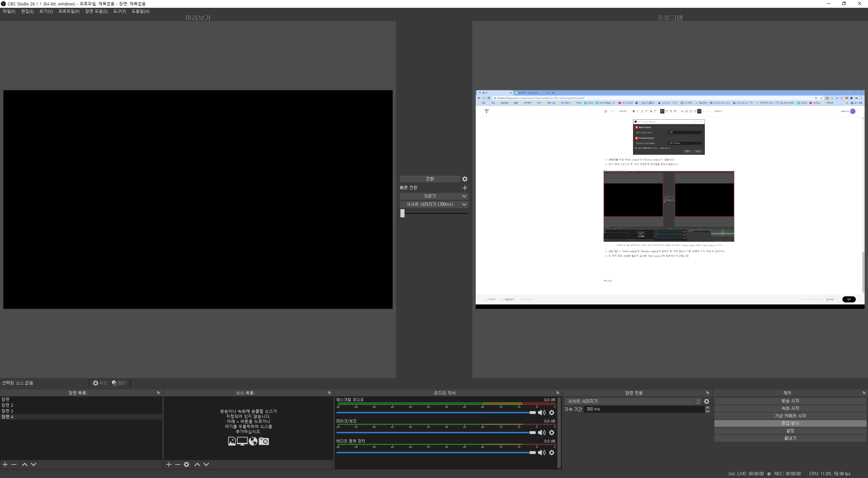Screen dimensions: 868x478
Task: Remove selected scene with minus icon
Action: [14, 464]
